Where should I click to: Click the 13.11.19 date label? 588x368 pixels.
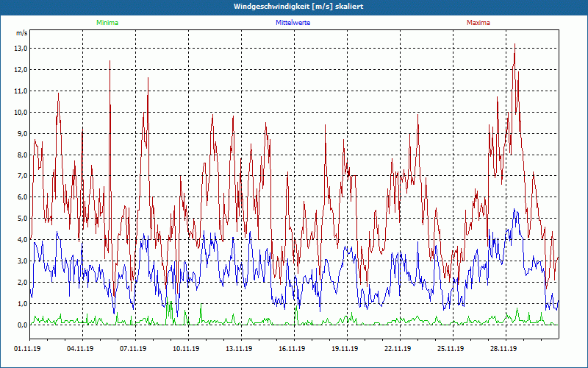pos(239,349)
